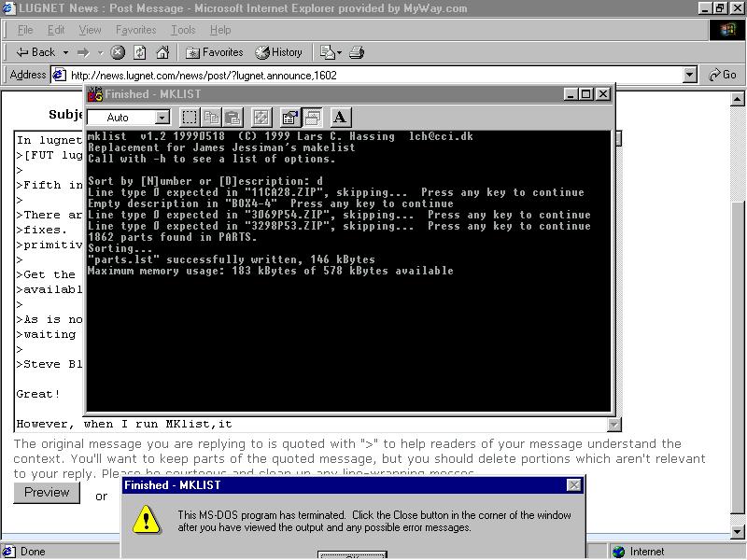
Task: Click the Internet Explorer title bar icon
Action: (x=9, y=8)
